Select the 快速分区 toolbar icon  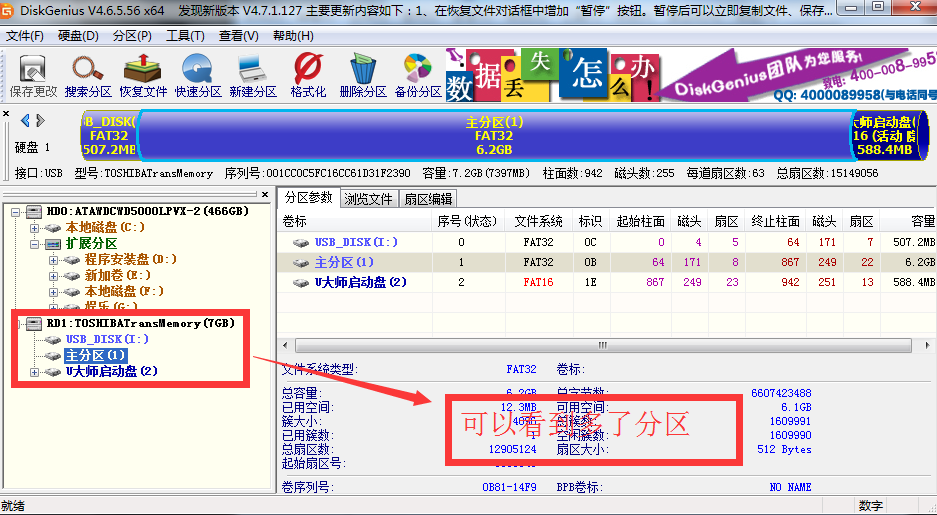(x=198, y=75)
